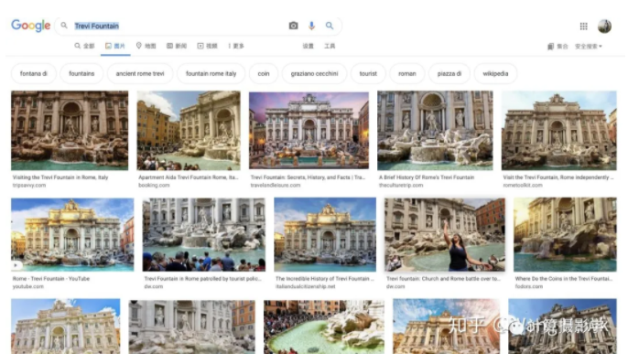
Task: Open image of fountain patrolled by tourist police
Action: pos(204,235)
